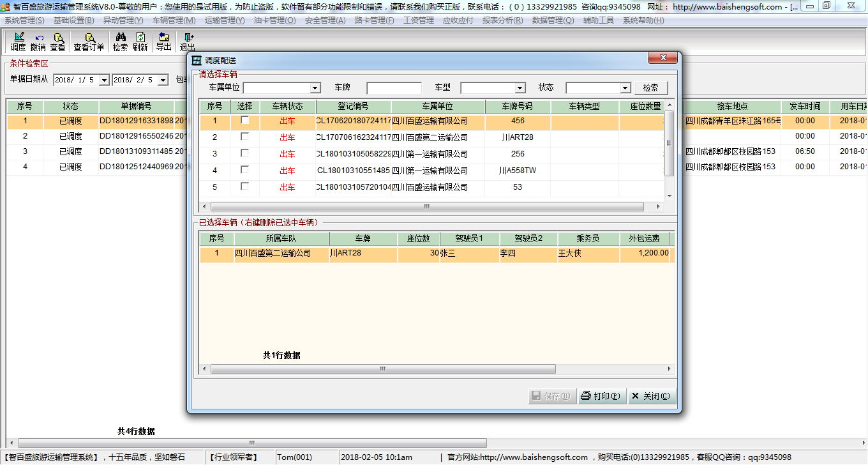Click the 调度配送 dialog title icon

pos(197,59)
